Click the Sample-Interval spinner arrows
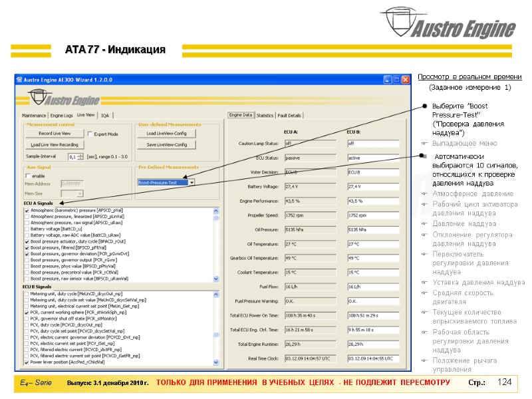Viewport: 532px width, 399px height. (x=80, y=156)
